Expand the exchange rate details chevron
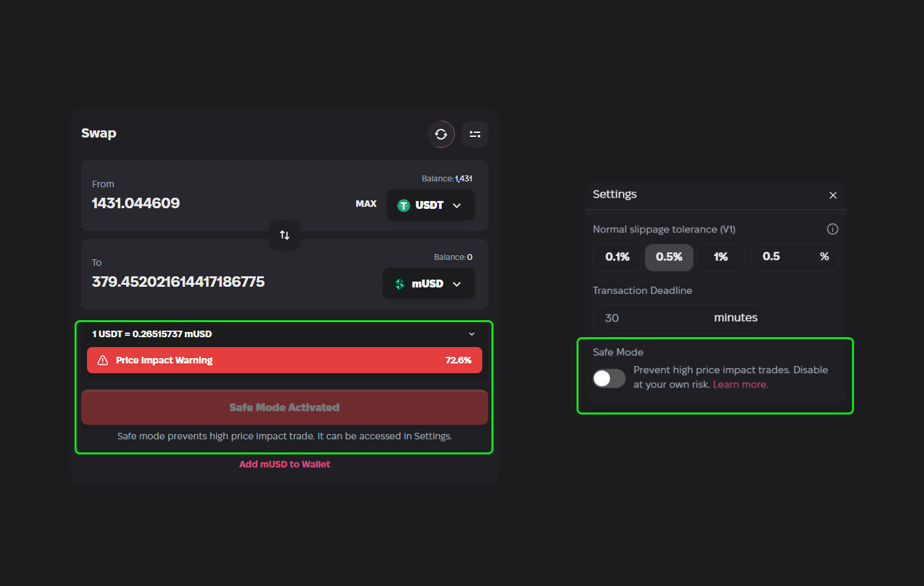This screenshot has height=586, width=924. 472,334
